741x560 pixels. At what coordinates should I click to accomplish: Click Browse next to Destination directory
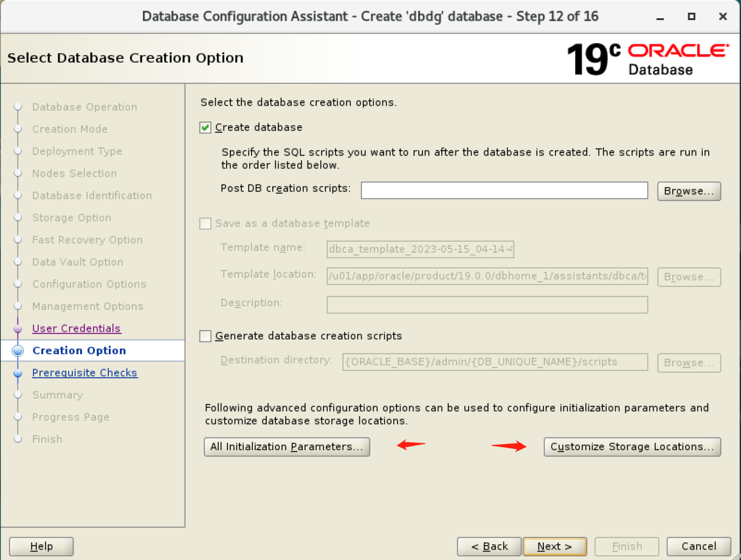point(689,363)
